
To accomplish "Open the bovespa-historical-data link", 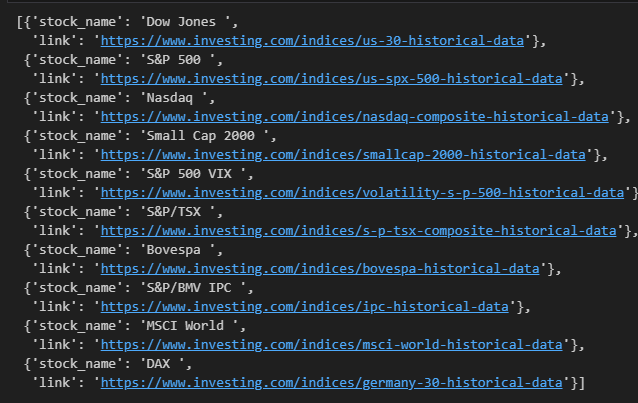I will 320,269.
